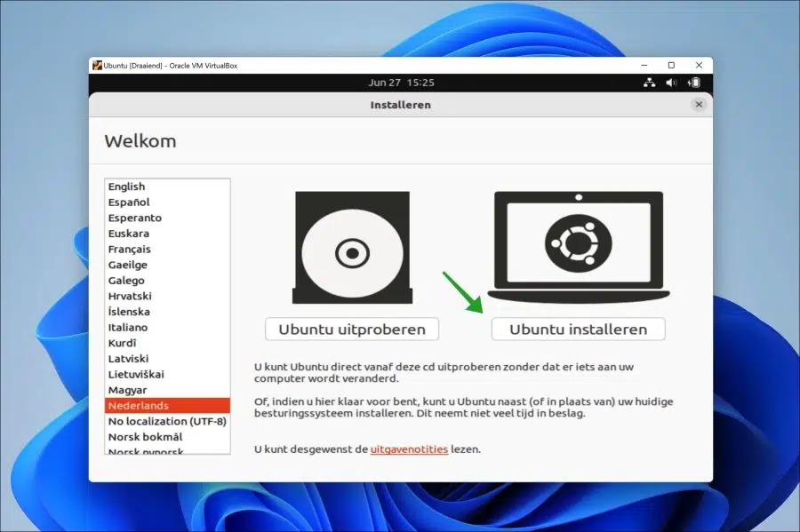Select Latviski in the language list
The width and height of the screenshot is (800, 532).
(167, 359)
